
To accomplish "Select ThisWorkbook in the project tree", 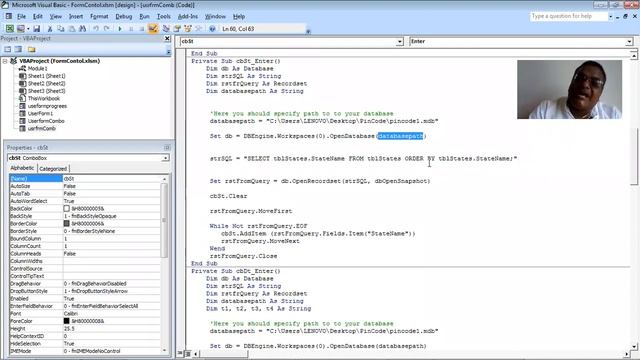I will coord(44,98).
